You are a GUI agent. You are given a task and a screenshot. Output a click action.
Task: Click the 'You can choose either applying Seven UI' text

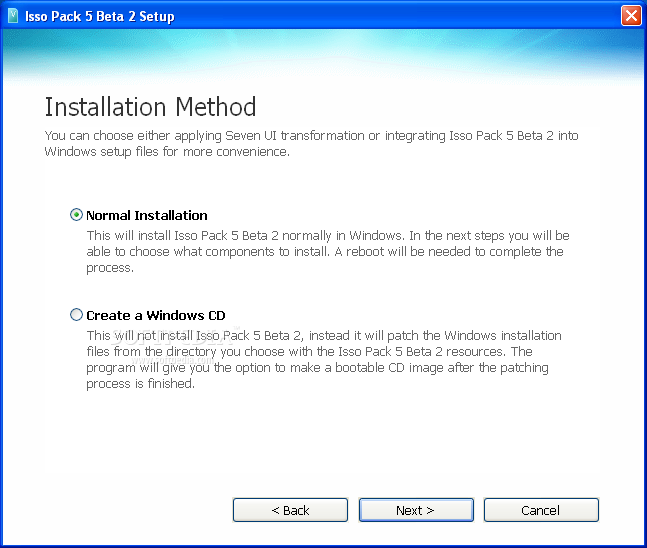[x=311, y=143]
